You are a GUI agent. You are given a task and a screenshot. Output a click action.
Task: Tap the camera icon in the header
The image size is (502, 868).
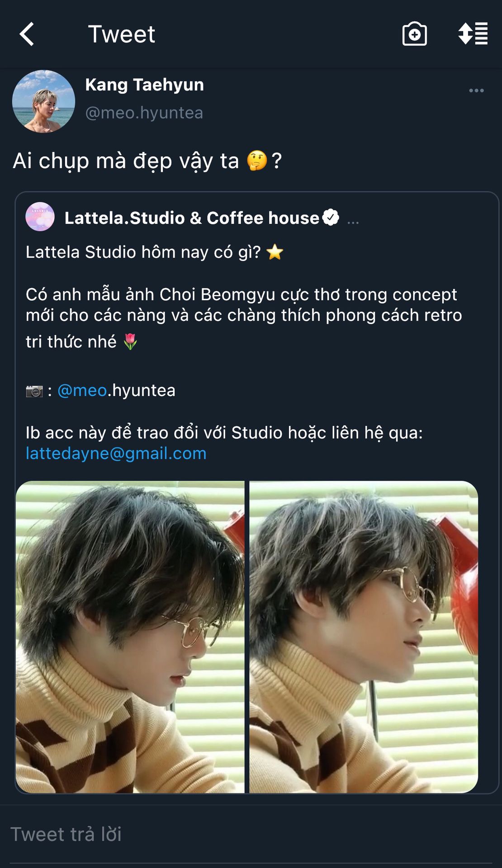(x=414, y=34)
